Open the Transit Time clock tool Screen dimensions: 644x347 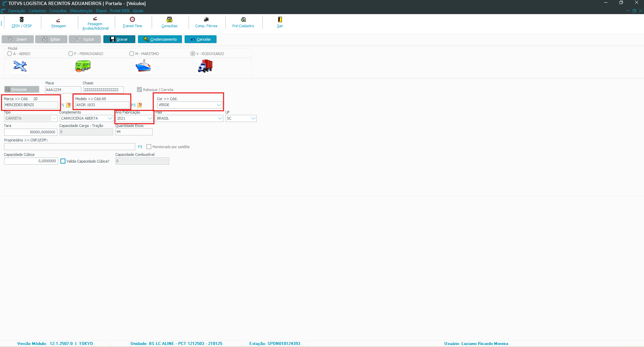132,22
